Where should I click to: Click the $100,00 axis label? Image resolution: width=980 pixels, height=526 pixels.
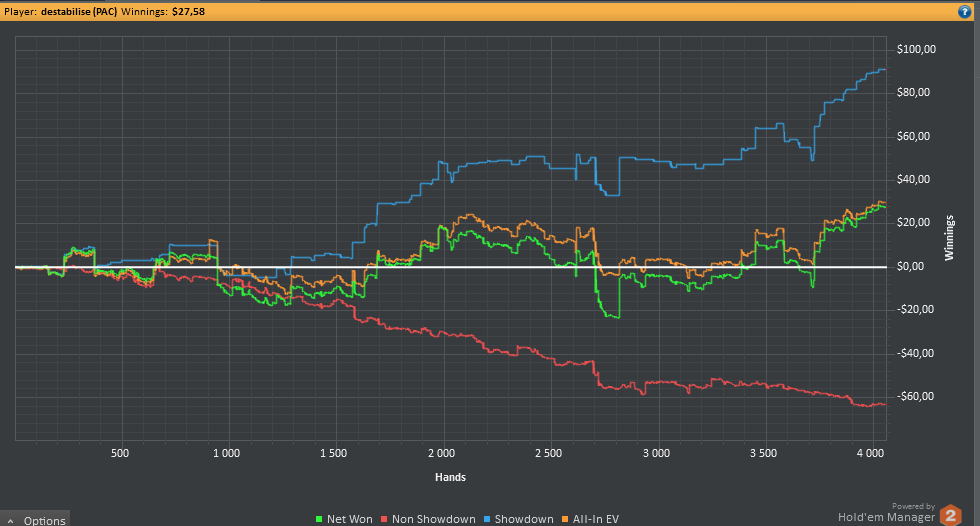[916, 49]
